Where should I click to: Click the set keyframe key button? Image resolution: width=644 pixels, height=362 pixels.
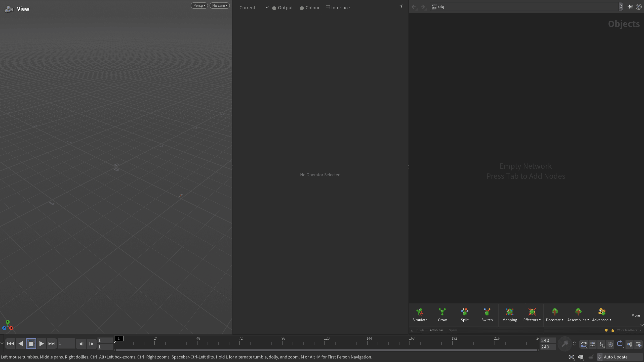click(565, 344)
